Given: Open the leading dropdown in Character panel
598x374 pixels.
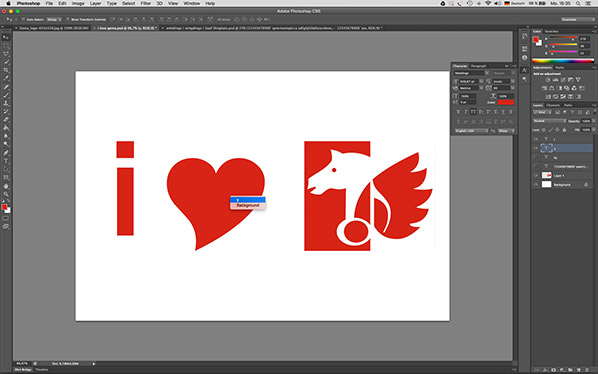Looking at the screenshot, I should click(x=513, y=82).
